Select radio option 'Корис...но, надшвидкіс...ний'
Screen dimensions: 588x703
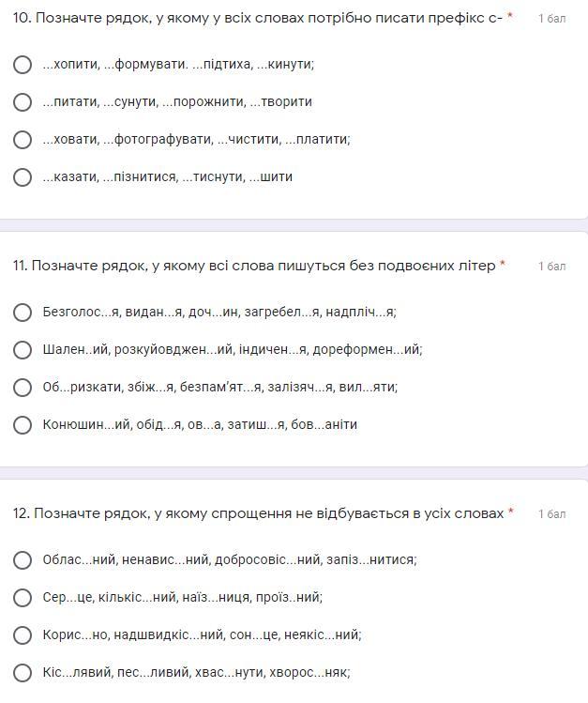tap(23, 635)
